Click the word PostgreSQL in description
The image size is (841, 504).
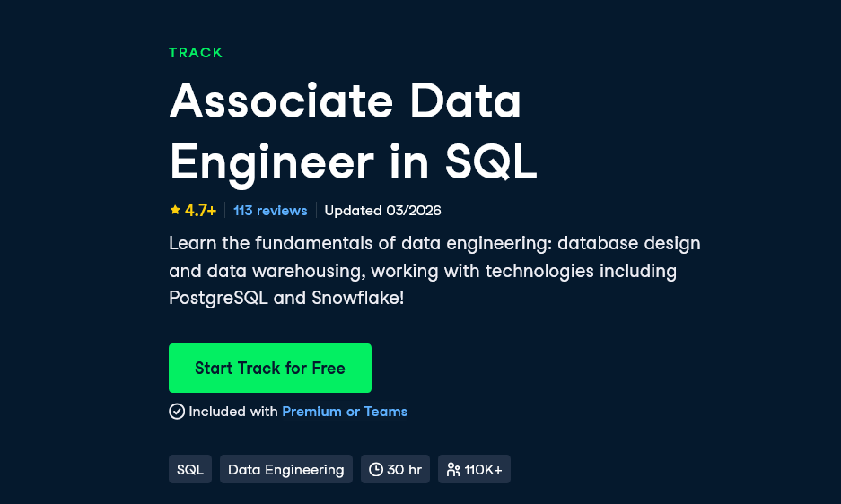pyautogui.click(x=218, y=298)
